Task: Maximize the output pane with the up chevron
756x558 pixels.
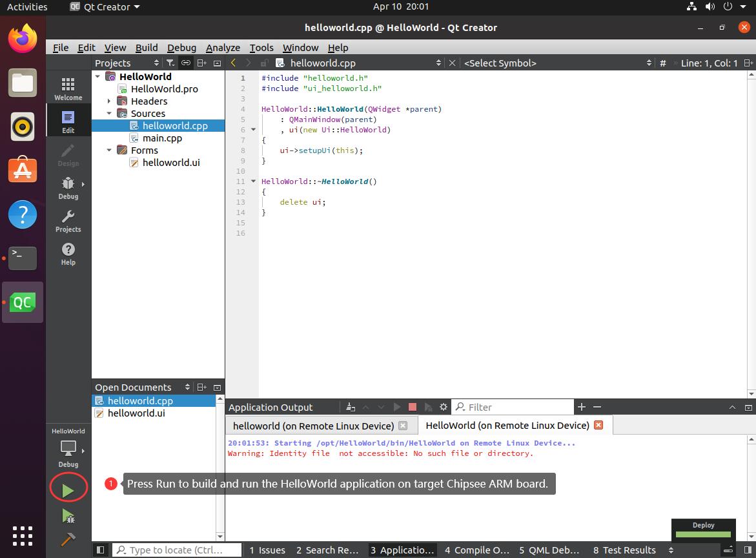Action: pos(732,408)
